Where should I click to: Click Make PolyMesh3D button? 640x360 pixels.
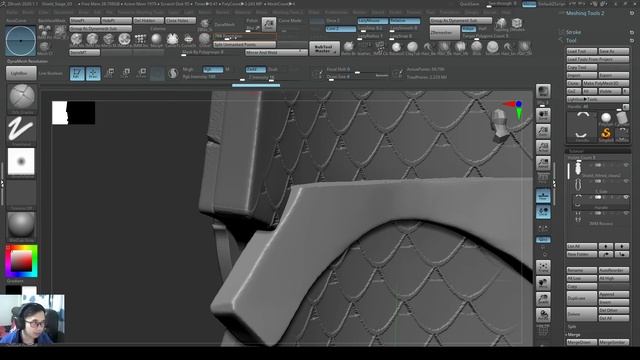click(x=606, y=83)
